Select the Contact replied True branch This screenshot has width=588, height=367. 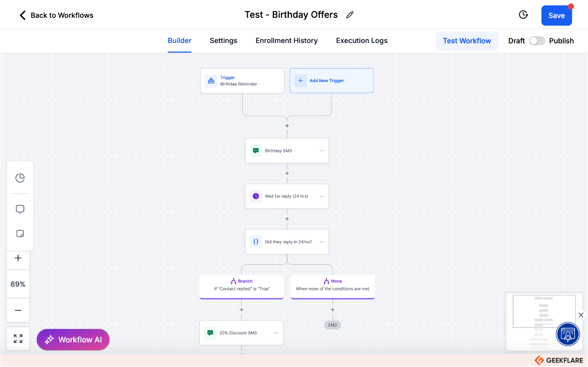[x=241, y=287]
